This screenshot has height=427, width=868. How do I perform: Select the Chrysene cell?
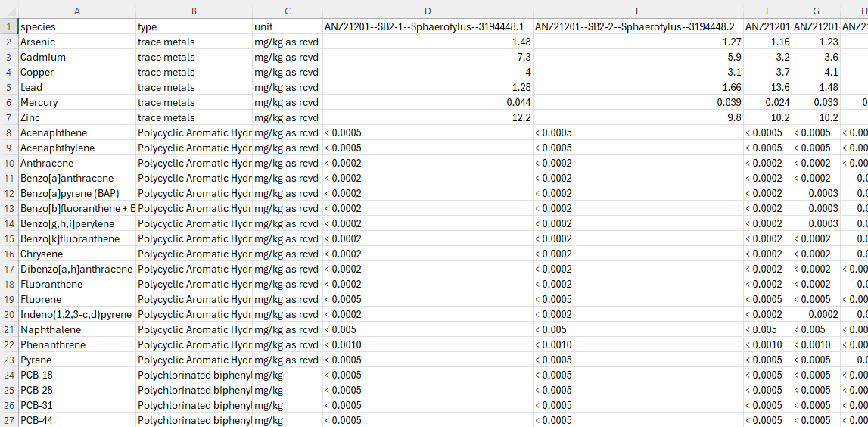(77, 254)
